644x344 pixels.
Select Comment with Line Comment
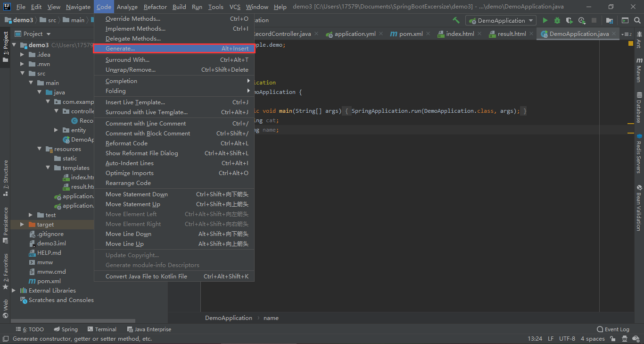pos(174,123)
